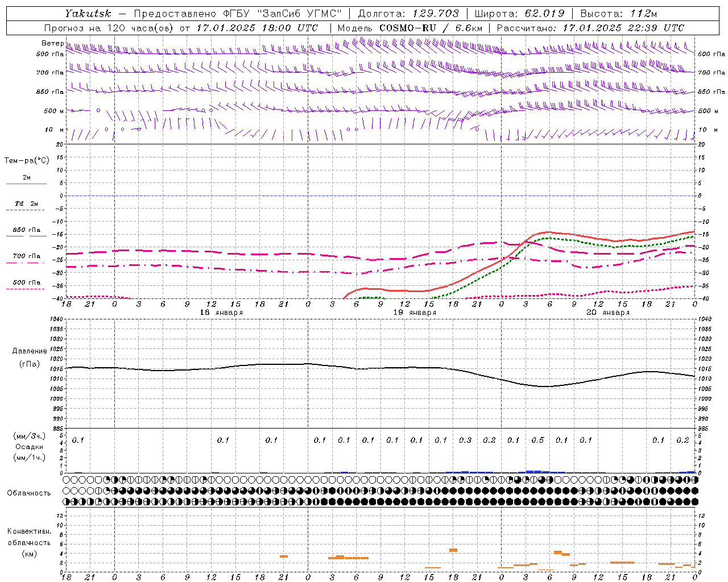
Task: Select the "850 гПа" temperature legend entry
Action: [x=27, y=230]
